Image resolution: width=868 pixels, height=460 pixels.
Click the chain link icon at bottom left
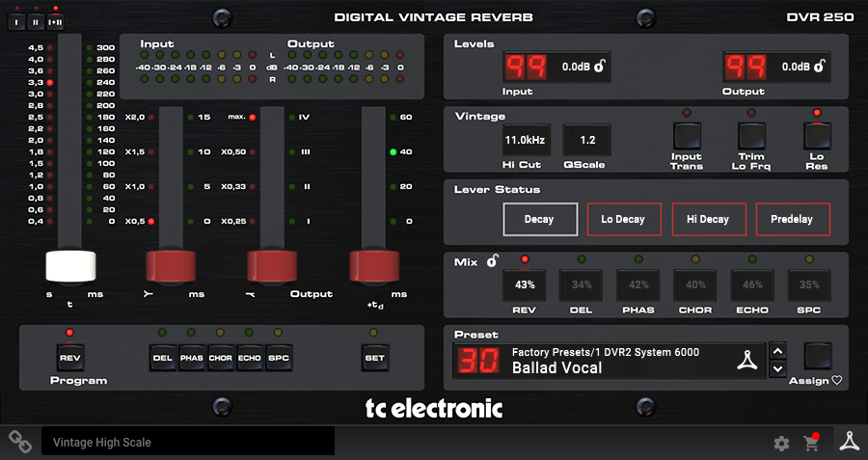pyautogui.click(x=20, y=441)
